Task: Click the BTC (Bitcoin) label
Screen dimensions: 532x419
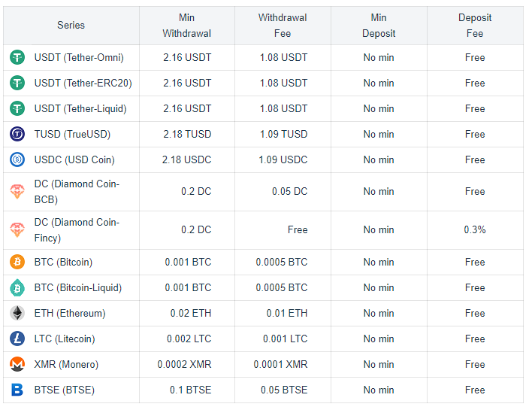Action: 63,263
